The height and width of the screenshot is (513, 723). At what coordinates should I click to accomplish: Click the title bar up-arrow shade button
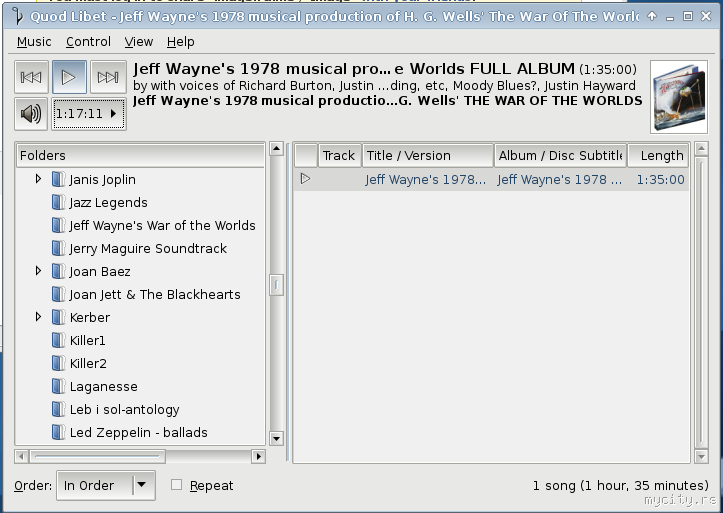click(x=652, y=16)
